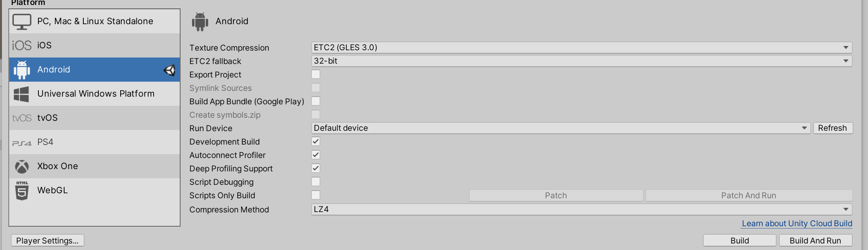Select the Universal Windows Platform logo icon

coord(22,94)
